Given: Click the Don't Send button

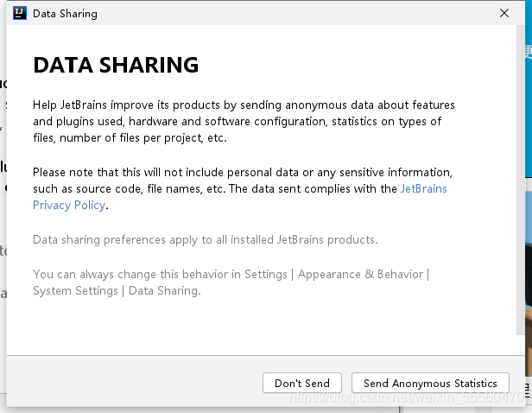Looking at the screenshot, I should click(x=302, y=383).
